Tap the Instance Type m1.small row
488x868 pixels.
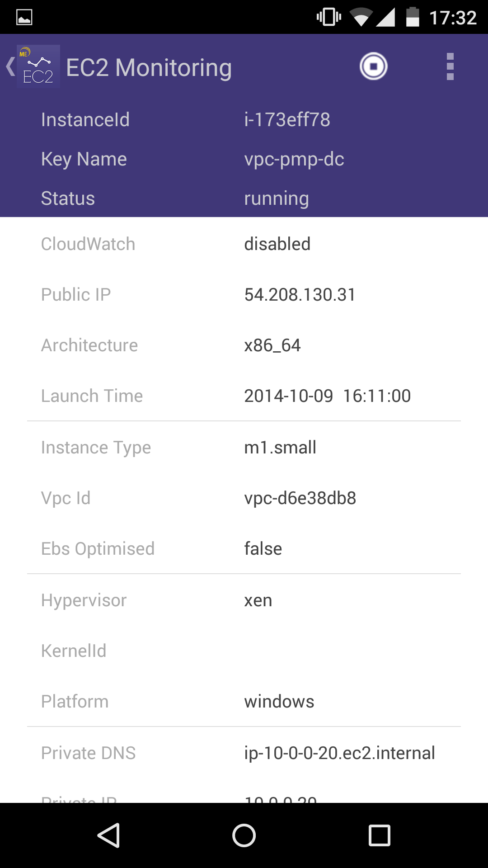(244, 448)
